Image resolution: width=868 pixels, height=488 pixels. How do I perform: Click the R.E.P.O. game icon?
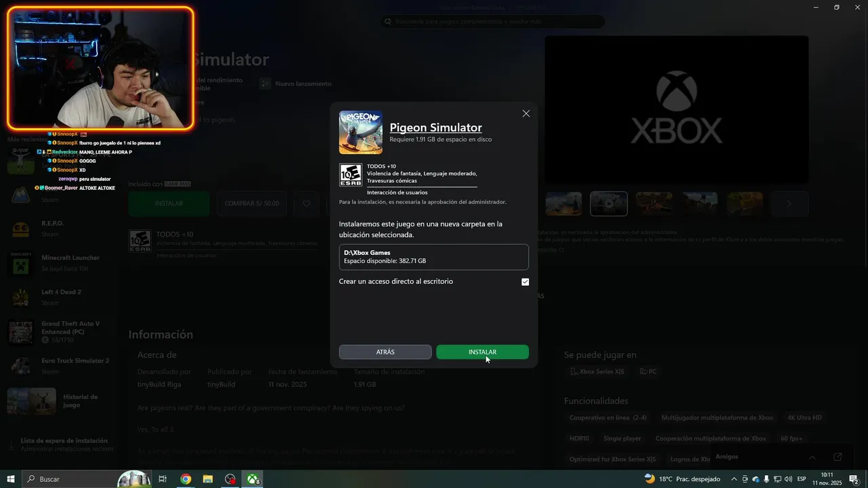pyautogui.click(x=20, y=229)
